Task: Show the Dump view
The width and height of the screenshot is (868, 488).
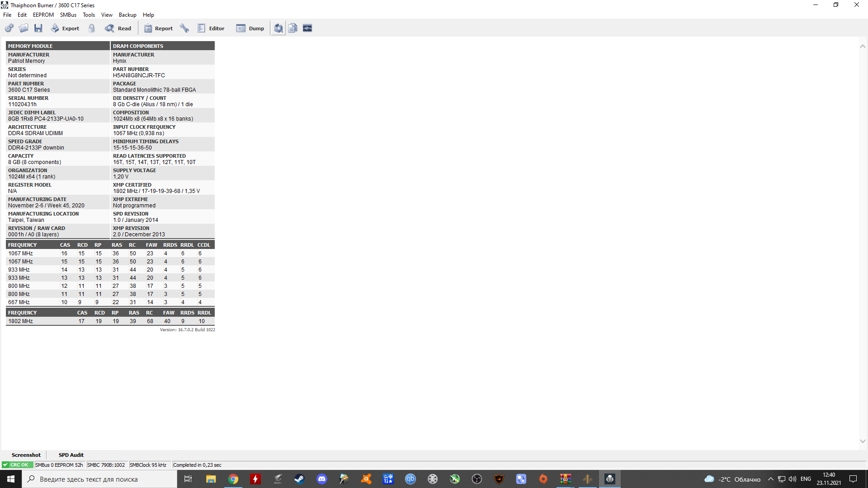Action: click(x=250, y=28)
